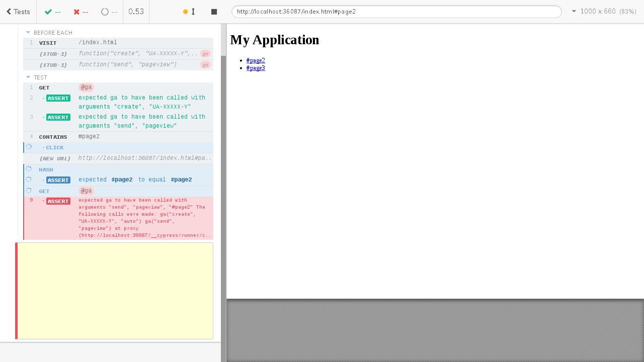Click the auto-scroll arrow icon in the header
This screenshot has width=644, height=362.
(193, 12)
